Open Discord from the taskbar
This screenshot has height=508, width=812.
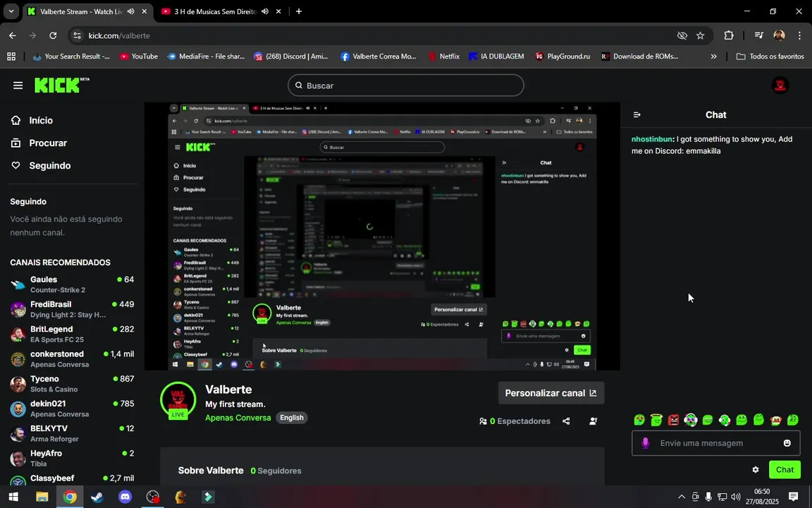125,497
